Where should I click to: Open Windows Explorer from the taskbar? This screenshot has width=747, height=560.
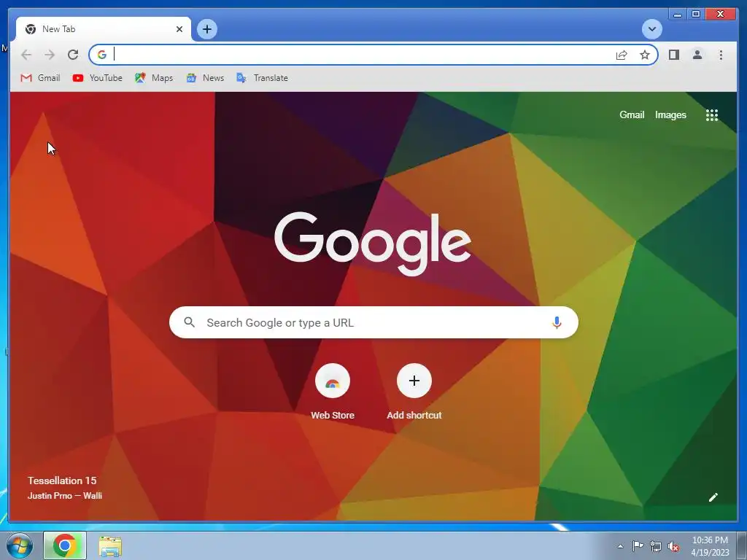click(x=110, y=546)
